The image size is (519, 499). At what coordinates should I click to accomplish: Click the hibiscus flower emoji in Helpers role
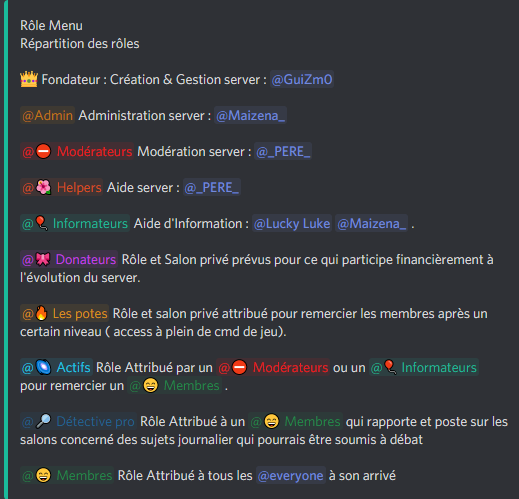[43, 187]
